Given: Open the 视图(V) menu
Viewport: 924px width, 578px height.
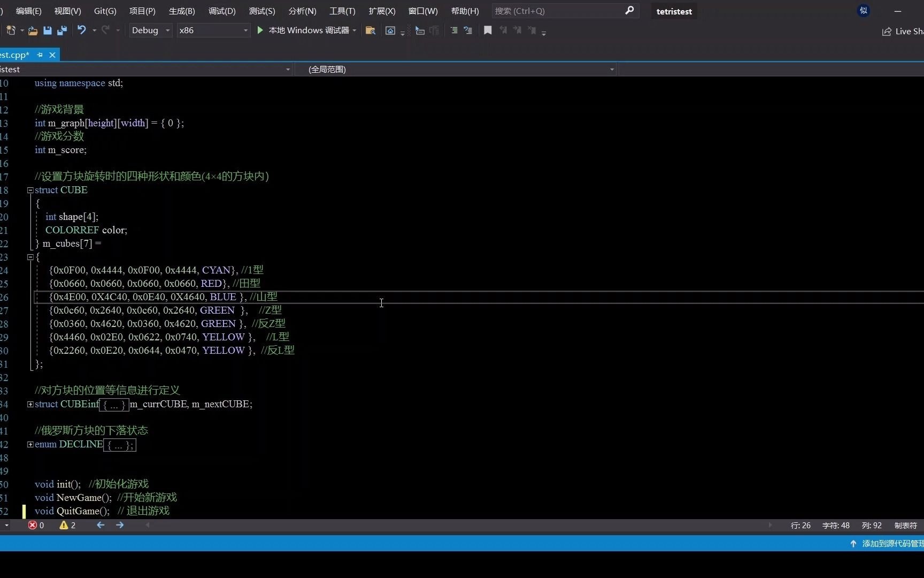Looking at the screenshot, I should (67, 11).
